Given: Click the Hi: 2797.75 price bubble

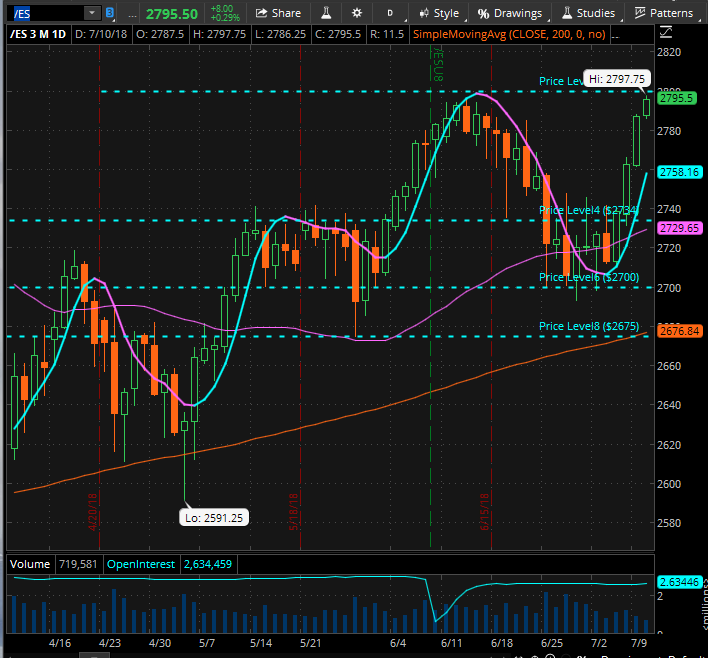Looking at the screenshot, I should 617,79.
